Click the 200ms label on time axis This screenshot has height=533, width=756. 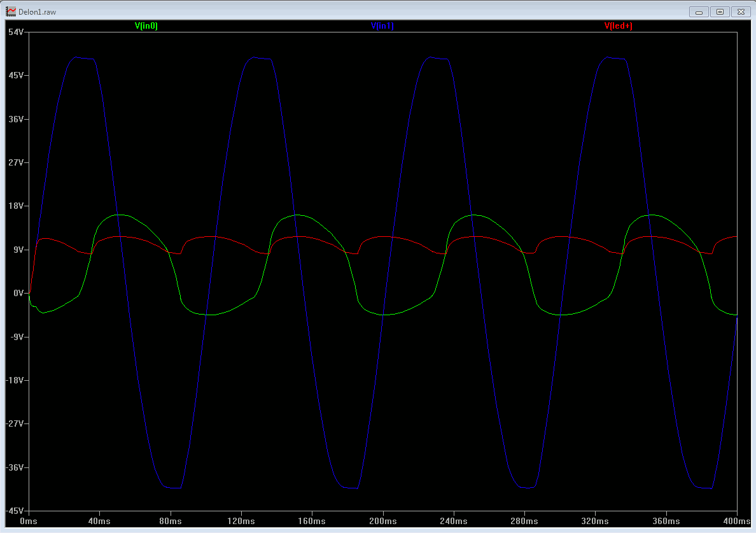point(382,521)
